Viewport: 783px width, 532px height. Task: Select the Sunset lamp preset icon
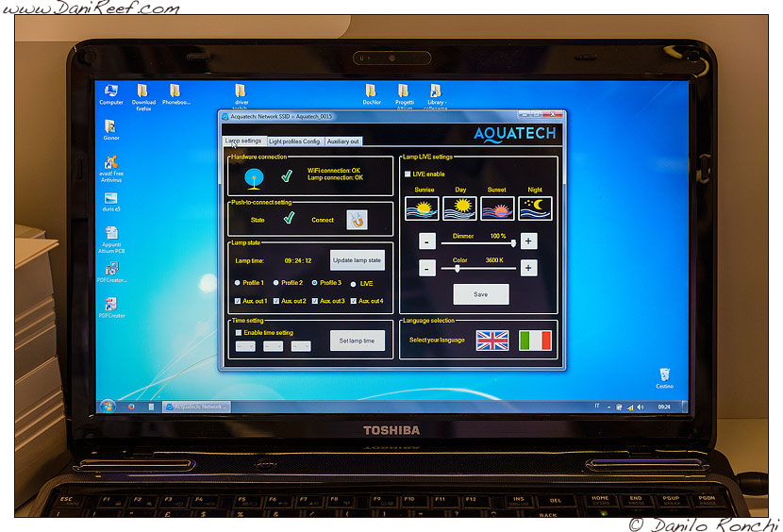497,208
